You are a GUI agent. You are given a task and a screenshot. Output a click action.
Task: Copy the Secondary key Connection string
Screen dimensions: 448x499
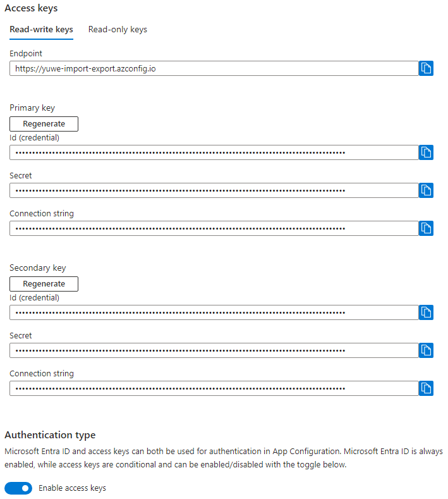coord(426,388)
